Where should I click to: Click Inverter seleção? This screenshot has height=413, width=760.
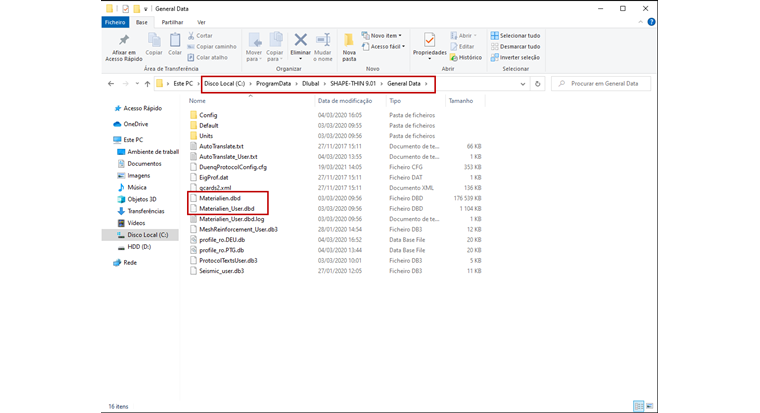tap(515, 57)
